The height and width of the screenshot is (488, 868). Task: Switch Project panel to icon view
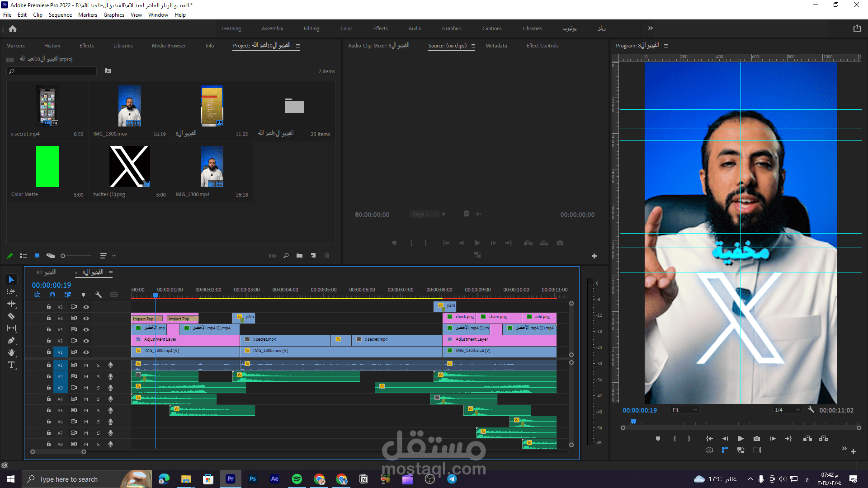[37, 256]
